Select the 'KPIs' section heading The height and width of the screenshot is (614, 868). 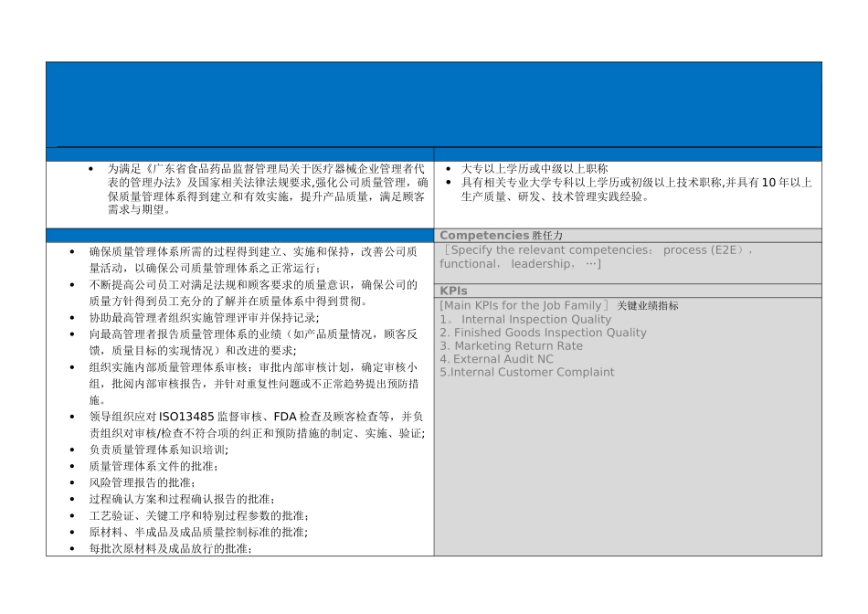pos(453,291)
